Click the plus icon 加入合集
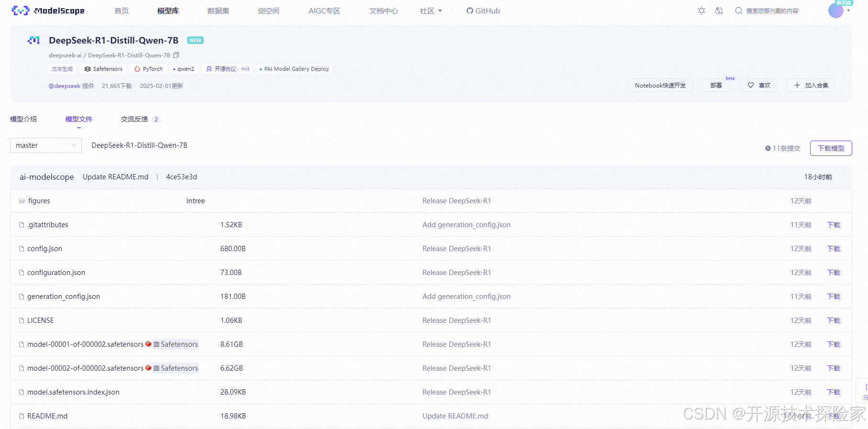The width and height of the screenshot is (868, 429). click(x=797, y=85)
